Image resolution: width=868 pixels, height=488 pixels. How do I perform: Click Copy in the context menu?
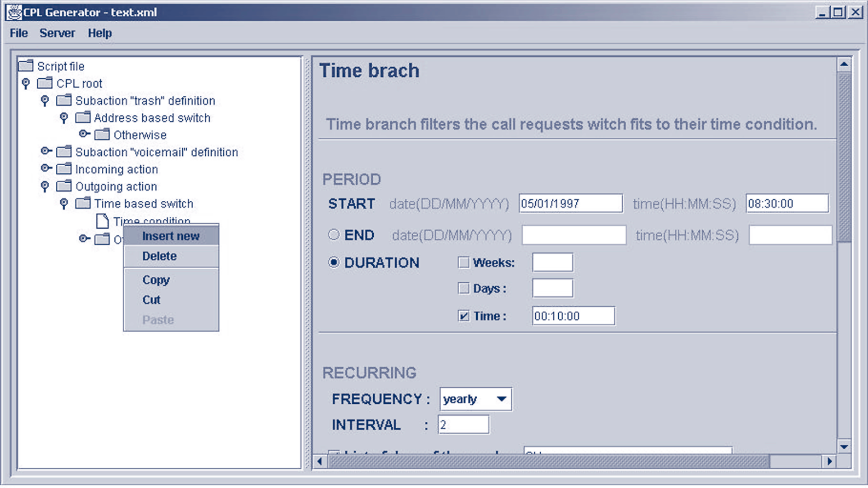coord(156,280)
